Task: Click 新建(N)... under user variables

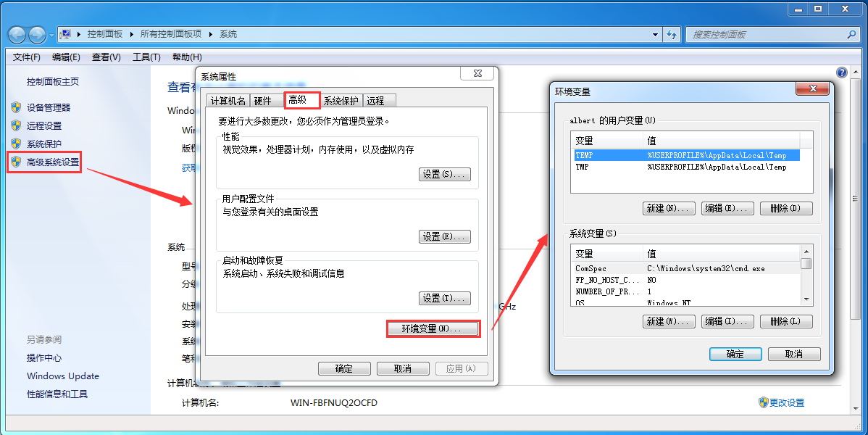Action: [x=669, y=208]
